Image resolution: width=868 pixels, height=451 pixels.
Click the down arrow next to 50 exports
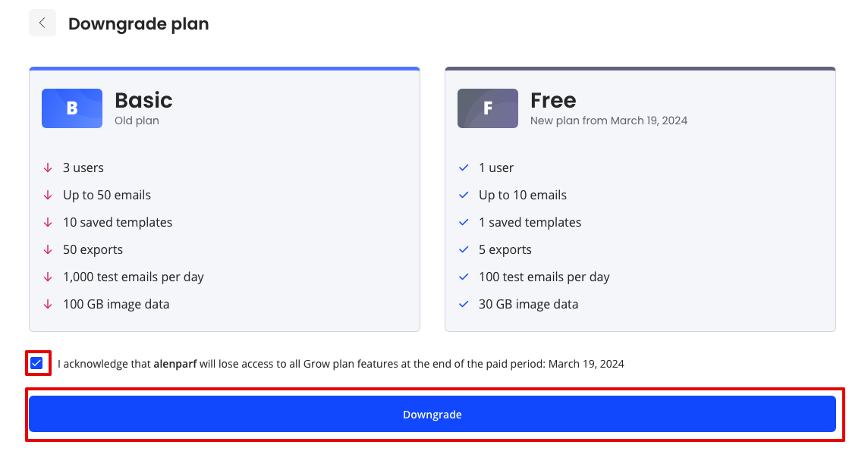tap(48, 249)
